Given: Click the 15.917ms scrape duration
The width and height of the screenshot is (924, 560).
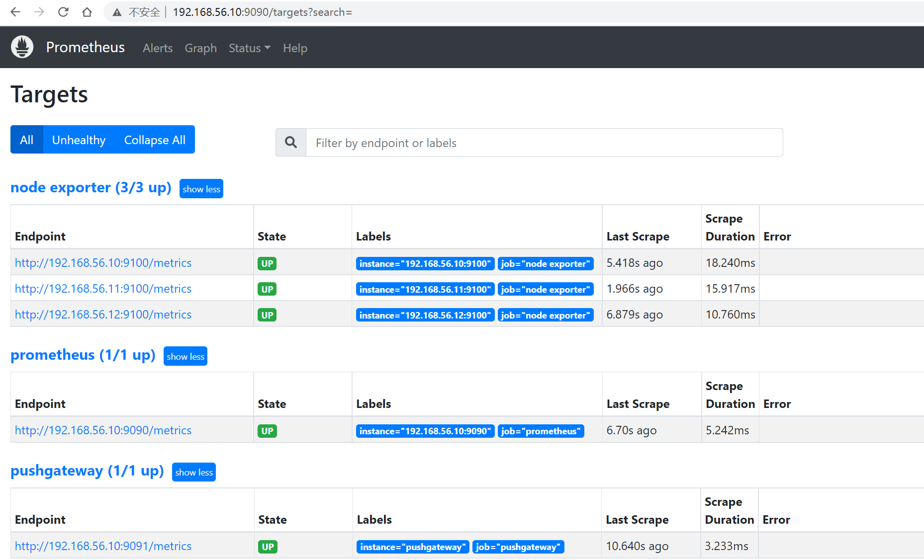Looking at the screenshot, I should pos(730,289).
